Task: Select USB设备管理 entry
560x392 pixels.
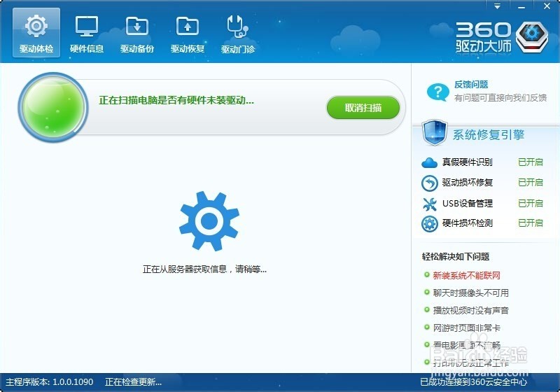Action: 467,203
